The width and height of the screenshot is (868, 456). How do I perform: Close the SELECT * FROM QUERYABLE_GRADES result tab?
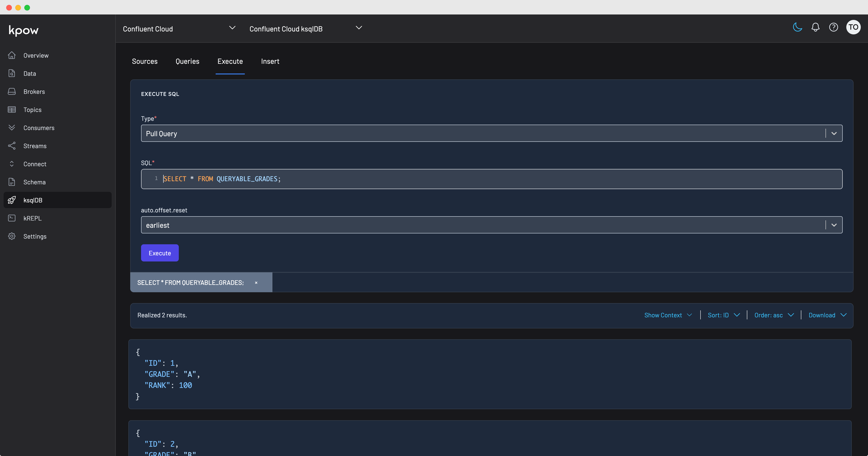click(256, 283)
